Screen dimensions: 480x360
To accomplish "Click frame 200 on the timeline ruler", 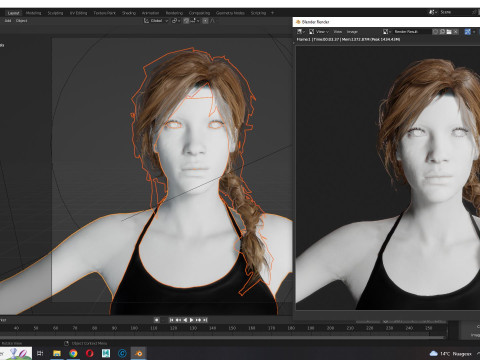I will (330, 328).
